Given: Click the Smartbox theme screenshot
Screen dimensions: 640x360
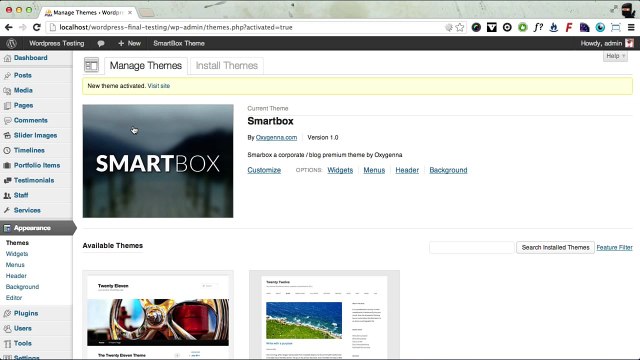Looking at the screenshot, I should click(x=158, y=161).
